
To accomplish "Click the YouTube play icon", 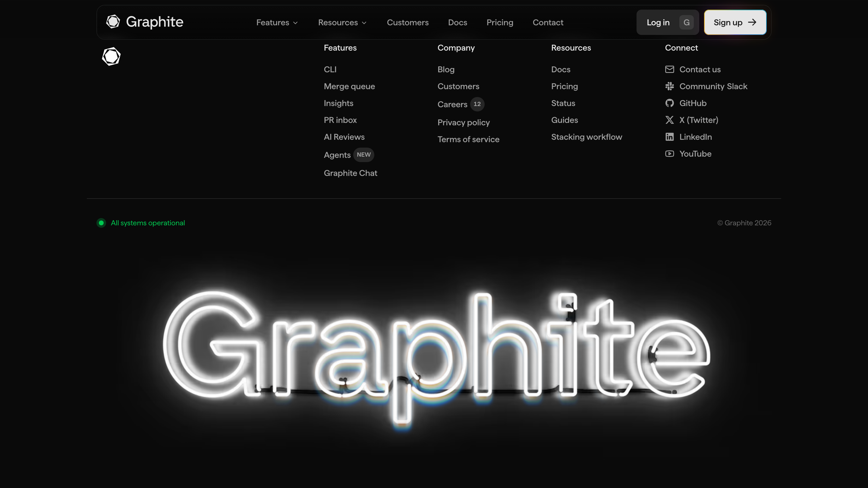I will pyautogui.click(x=669, y=154).
